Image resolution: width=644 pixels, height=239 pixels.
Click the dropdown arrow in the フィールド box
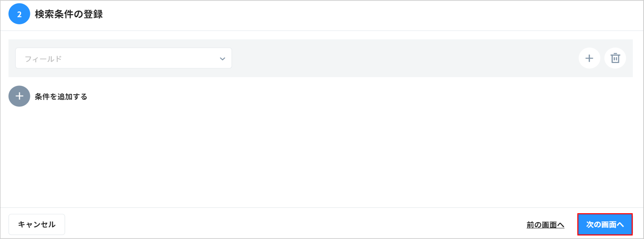tap(221, 58)
